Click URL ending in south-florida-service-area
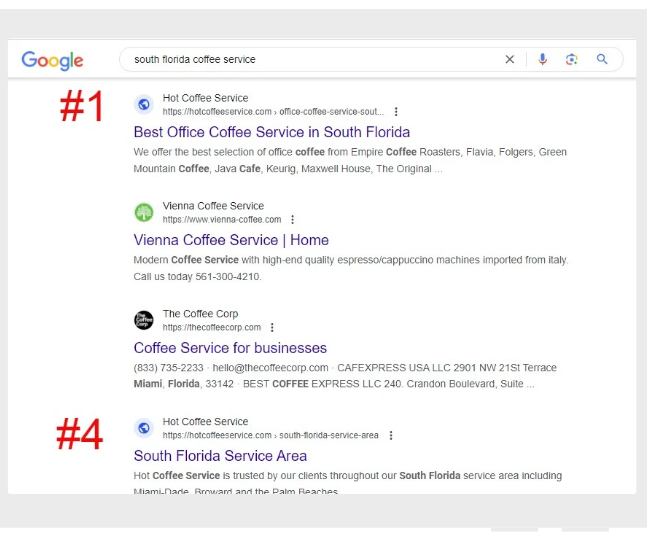The width and height of the screenshot is (647, 536). (270, 435)
